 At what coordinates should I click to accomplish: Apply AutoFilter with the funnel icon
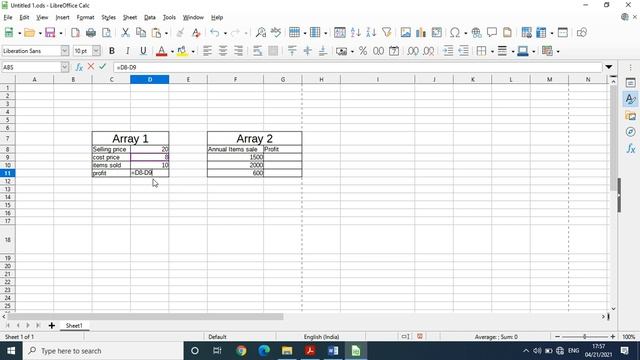click(387, 33)
